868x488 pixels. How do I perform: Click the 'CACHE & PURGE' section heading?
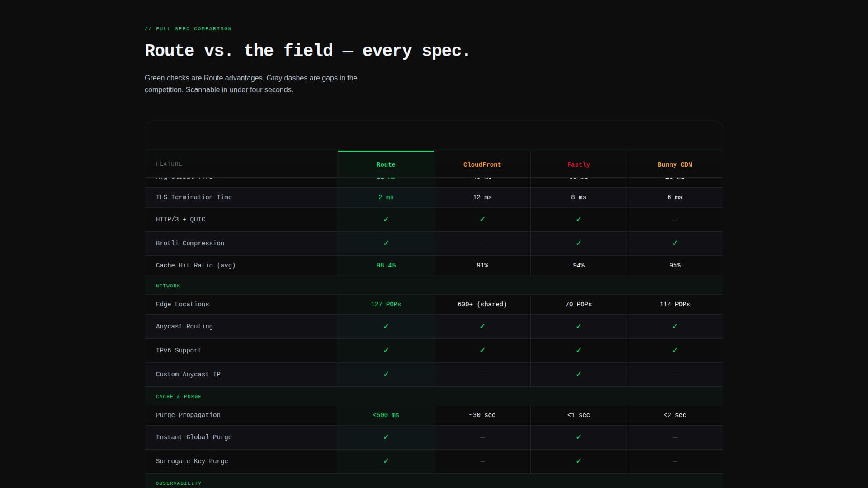[x=179, y=397]
